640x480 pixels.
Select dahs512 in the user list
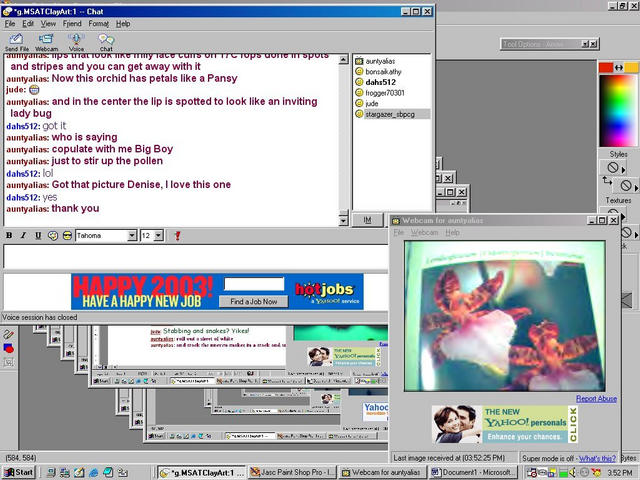[x=380, y=82]
